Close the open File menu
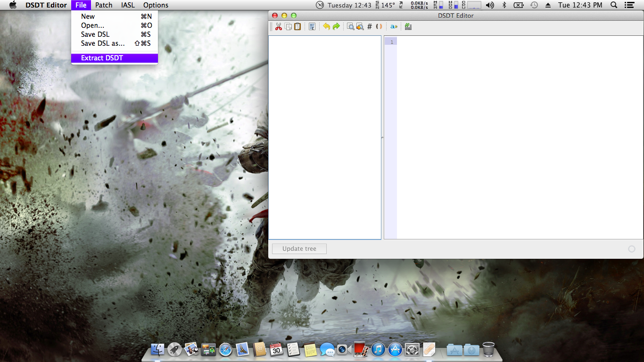The image size is (644, 362). click(81, 5)
